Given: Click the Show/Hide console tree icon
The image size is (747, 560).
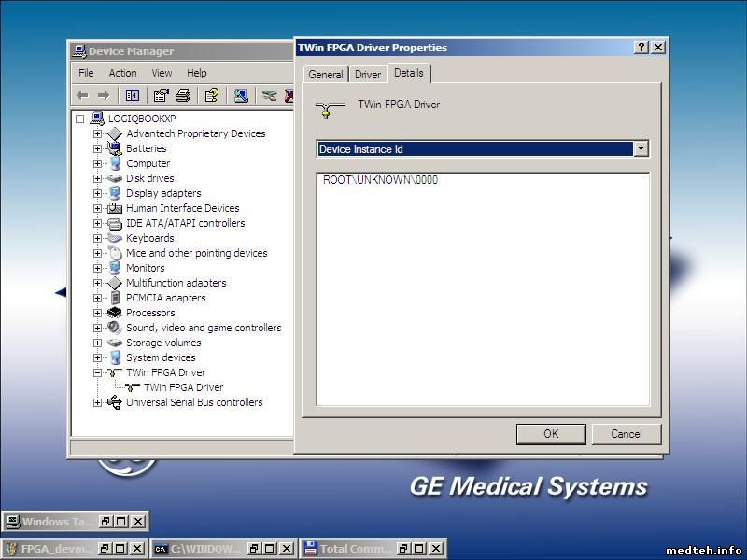Looking at the screenshot, I should point(133,95).
